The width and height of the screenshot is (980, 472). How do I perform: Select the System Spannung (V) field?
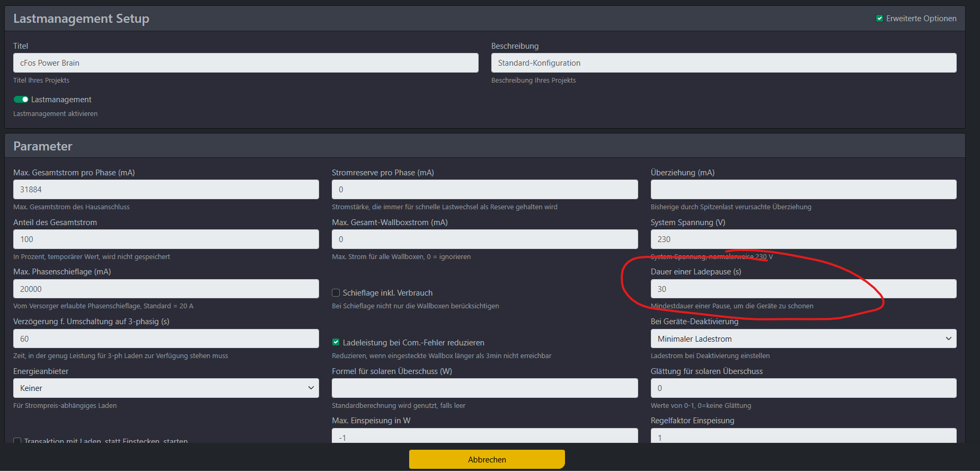[x=803, y=239]
